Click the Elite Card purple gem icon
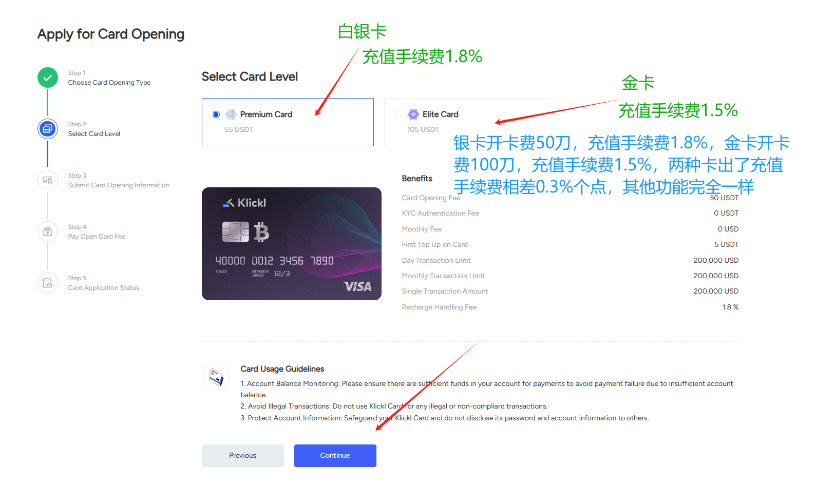 click(x=413, y=114)
